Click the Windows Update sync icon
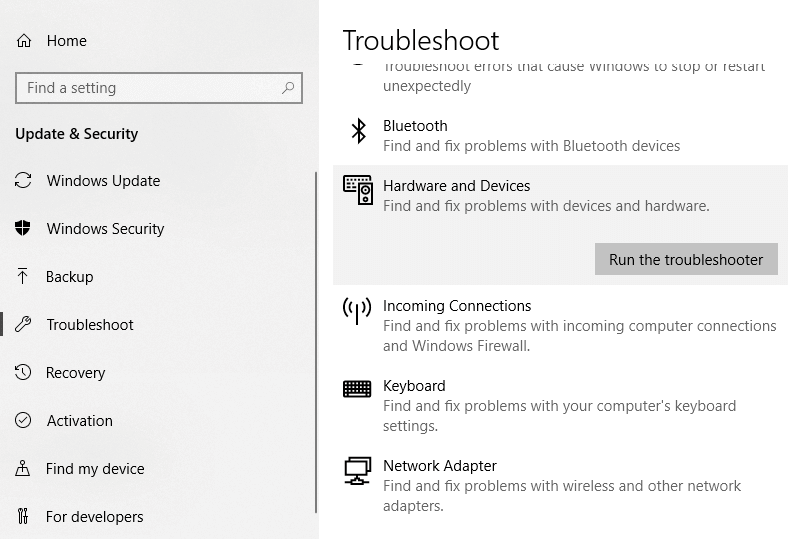The image size is (793, 539). (24, 181)
